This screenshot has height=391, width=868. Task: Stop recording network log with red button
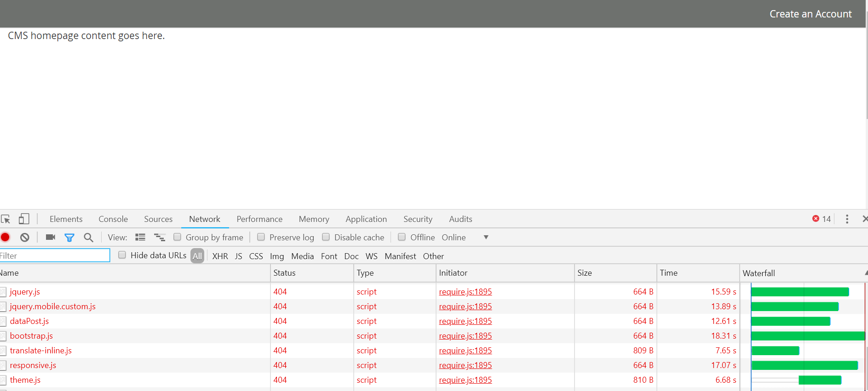coord(6,238)
